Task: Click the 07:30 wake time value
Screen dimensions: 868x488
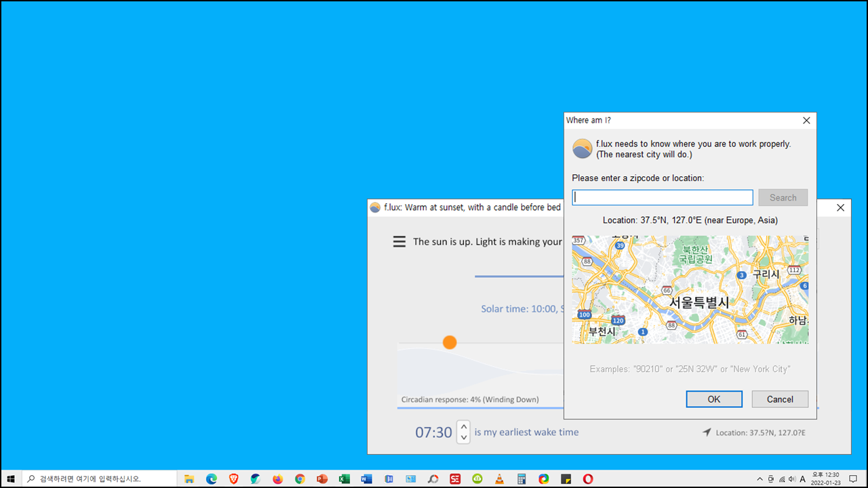Action: pos(434,432)
